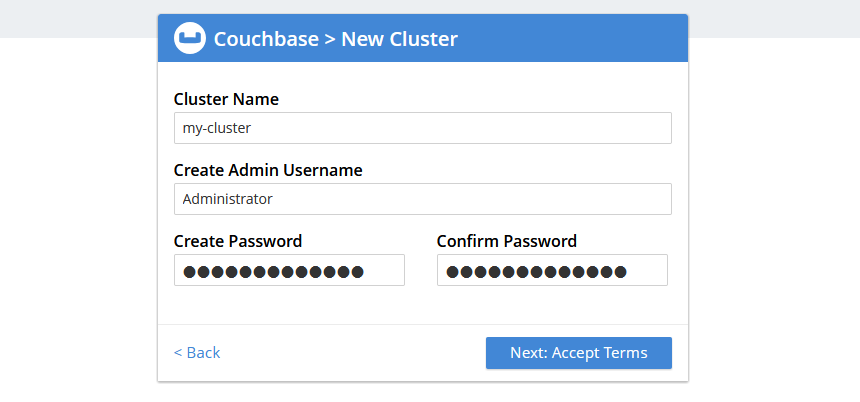Click the Couchbase > New Cluster heading
The width and height of the screenshot is (860, 402).
pos(336,39)
